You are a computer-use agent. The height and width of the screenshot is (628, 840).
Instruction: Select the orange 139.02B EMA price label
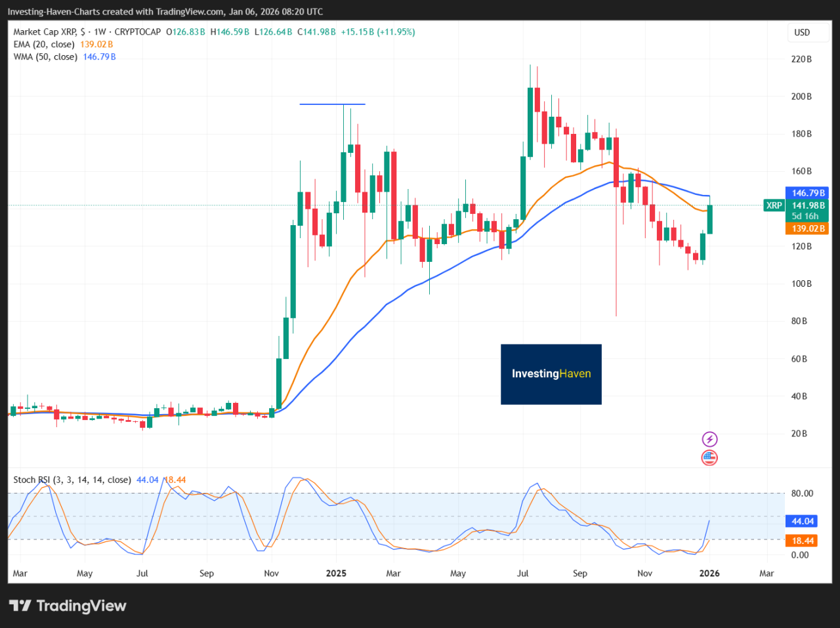coord(808,228)
